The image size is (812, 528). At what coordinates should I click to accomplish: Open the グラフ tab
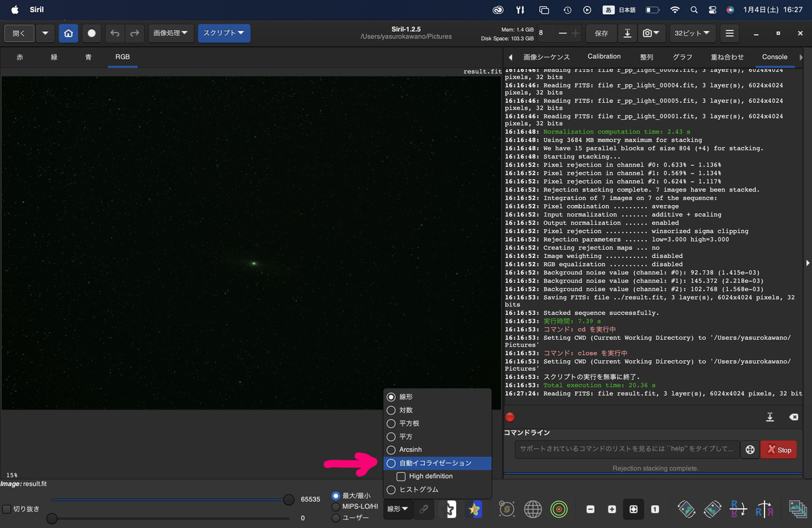click(x=683, y=57)
